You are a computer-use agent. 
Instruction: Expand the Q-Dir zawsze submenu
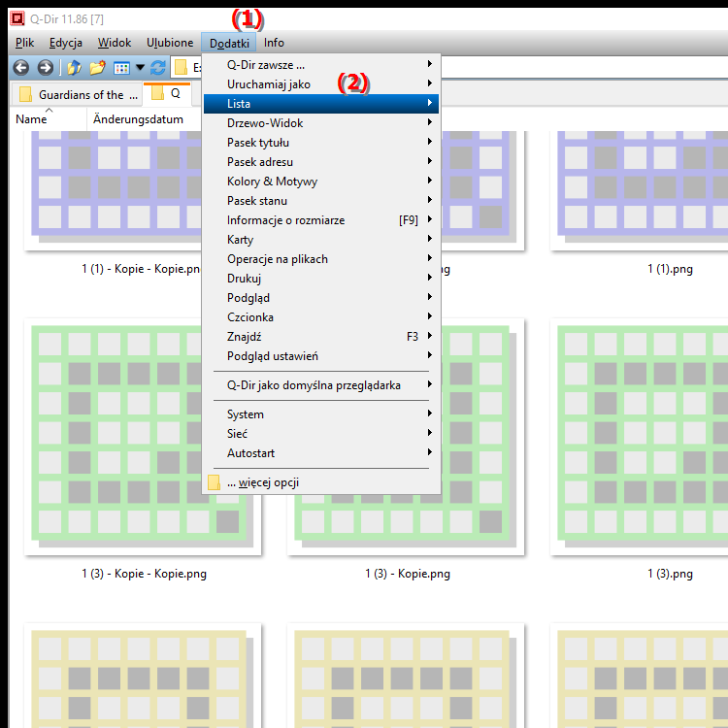pyautogui.click(x=321, y=64)
